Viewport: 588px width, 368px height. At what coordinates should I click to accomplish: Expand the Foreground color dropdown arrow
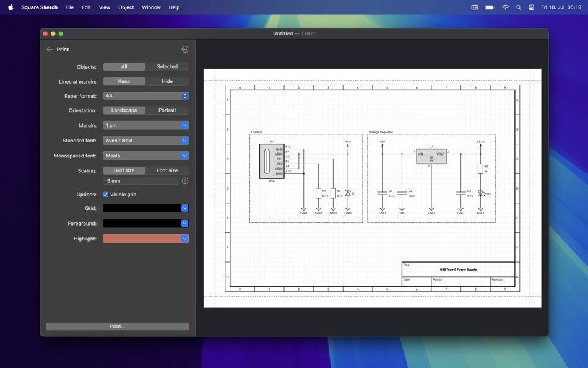tap(184, 223)
